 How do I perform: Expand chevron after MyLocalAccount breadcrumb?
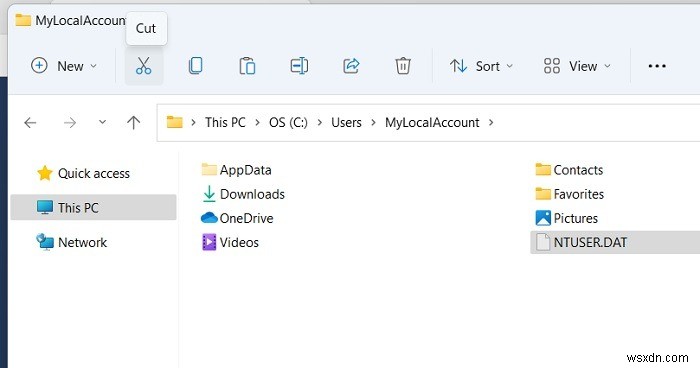pos(491,122)
